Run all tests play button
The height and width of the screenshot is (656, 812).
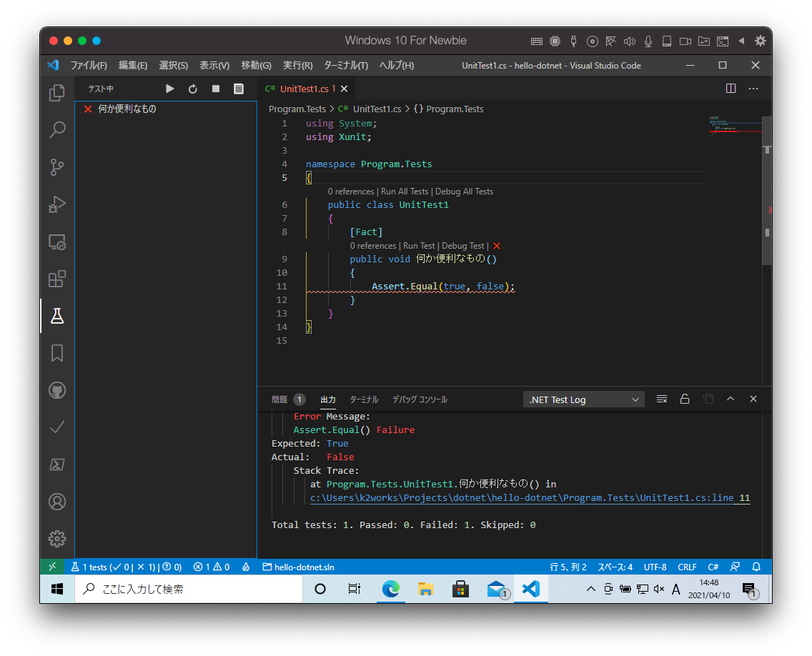(170, 89)
